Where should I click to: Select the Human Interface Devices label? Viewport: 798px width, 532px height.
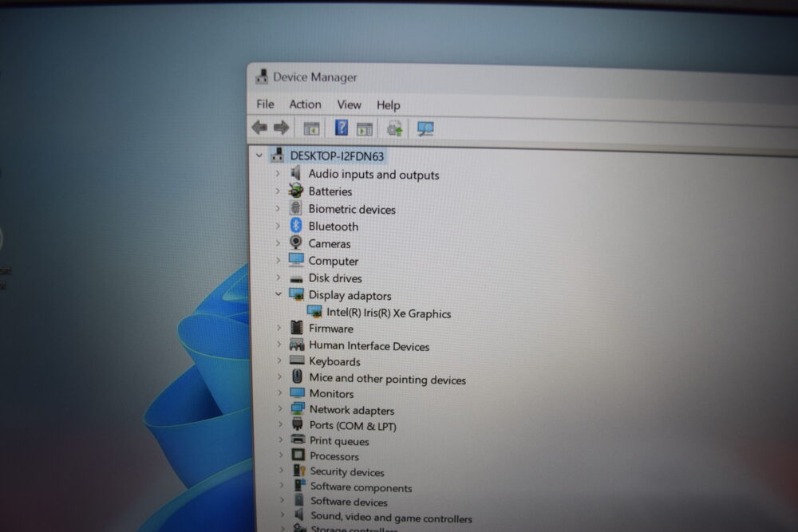pos(369,346)
